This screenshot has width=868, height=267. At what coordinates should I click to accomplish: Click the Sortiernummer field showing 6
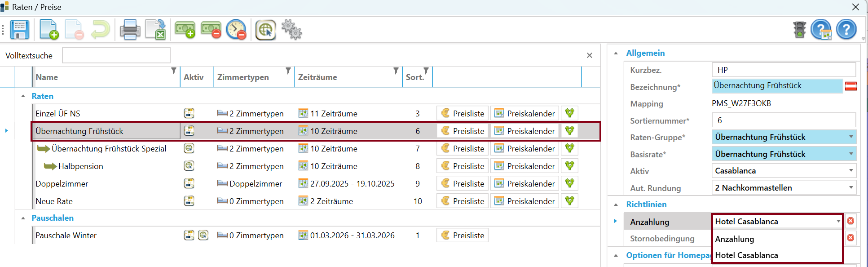(784, 120)
